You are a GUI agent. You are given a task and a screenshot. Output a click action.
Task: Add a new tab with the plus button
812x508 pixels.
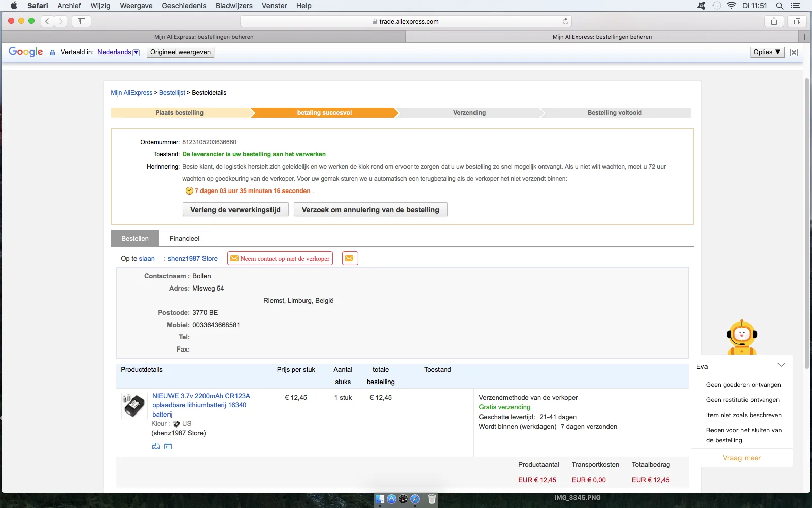tap(804, 37)
